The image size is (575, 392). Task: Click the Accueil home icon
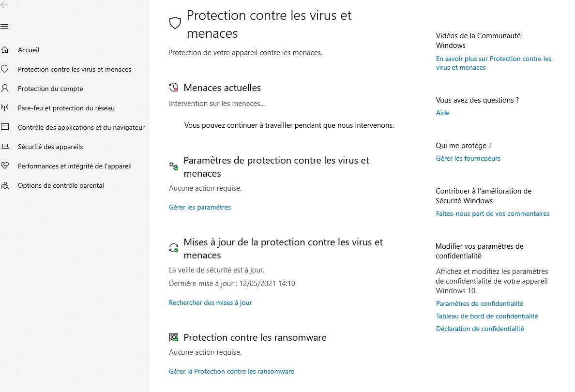pos(5,49)
